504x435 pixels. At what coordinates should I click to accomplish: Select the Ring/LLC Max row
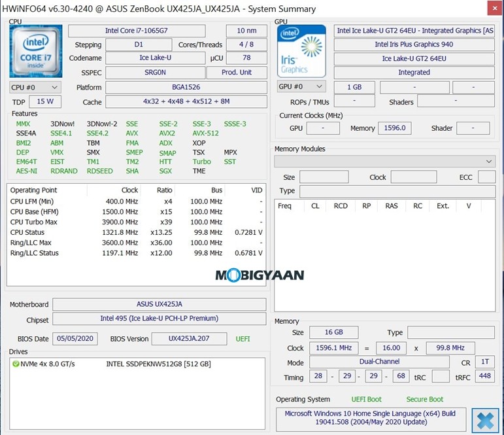136,243
